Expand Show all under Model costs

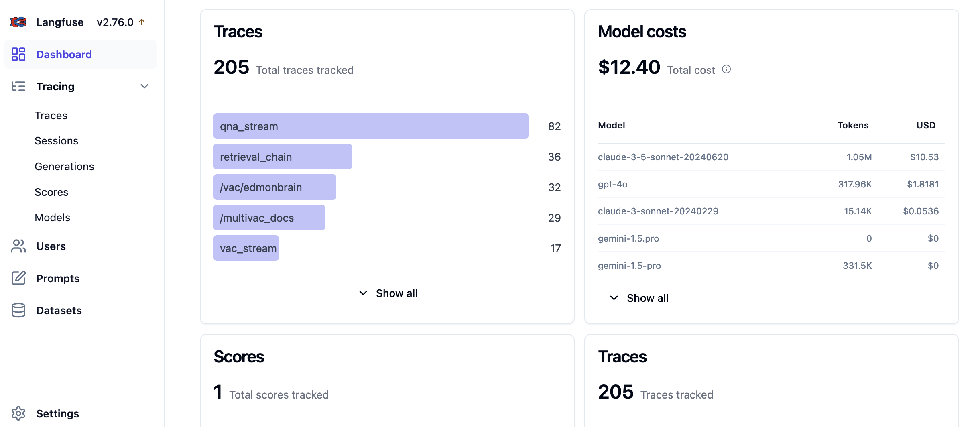pos(639,298)
